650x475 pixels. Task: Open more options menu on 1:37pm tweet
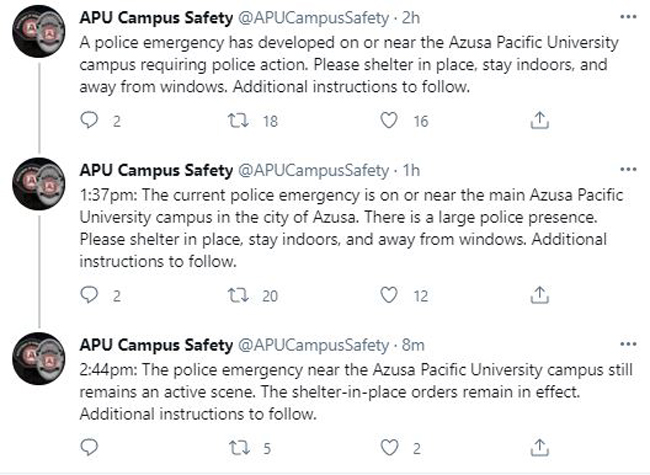pyautogui.click(x=628, y=169)
